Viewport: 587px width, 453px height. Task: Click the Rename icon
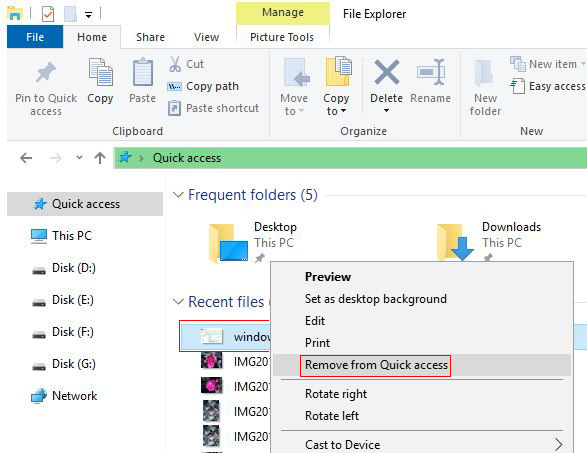tap(431, 72)
